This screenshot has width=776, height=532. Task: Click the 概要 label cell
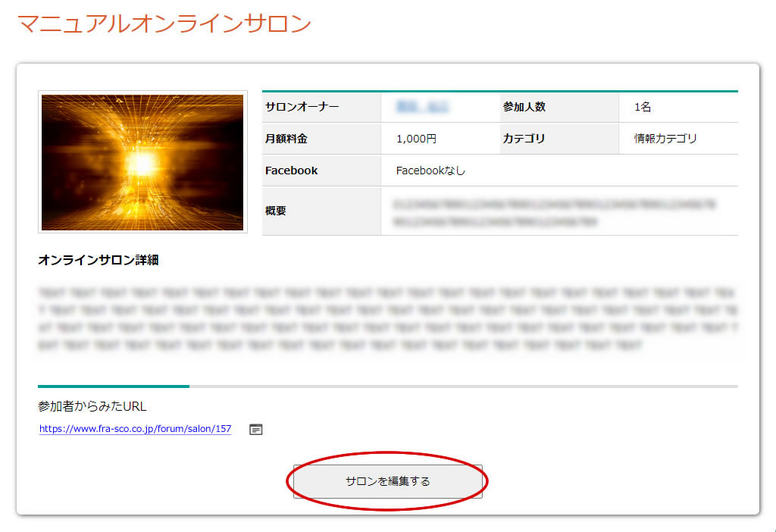321,211
